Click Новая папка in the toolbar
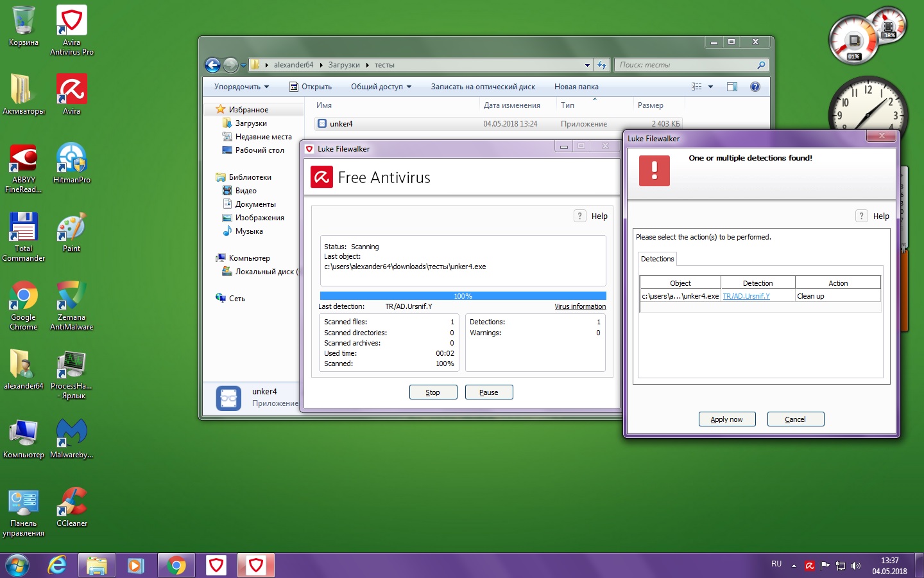Image resolution: width=924 pixels, height=578 pixels. pos(576,87)
